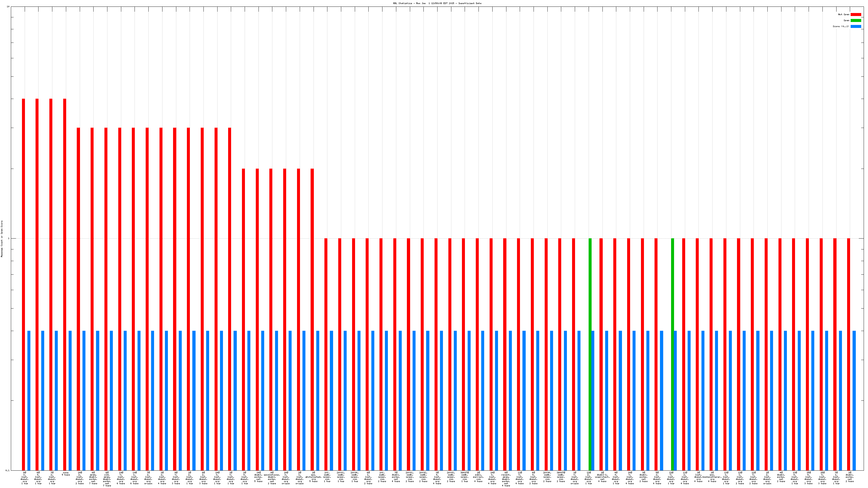Click the 'ips.backscatterer.org' x-axis label
This screenshot has height=488, width=868.
(x=712, y=477)
